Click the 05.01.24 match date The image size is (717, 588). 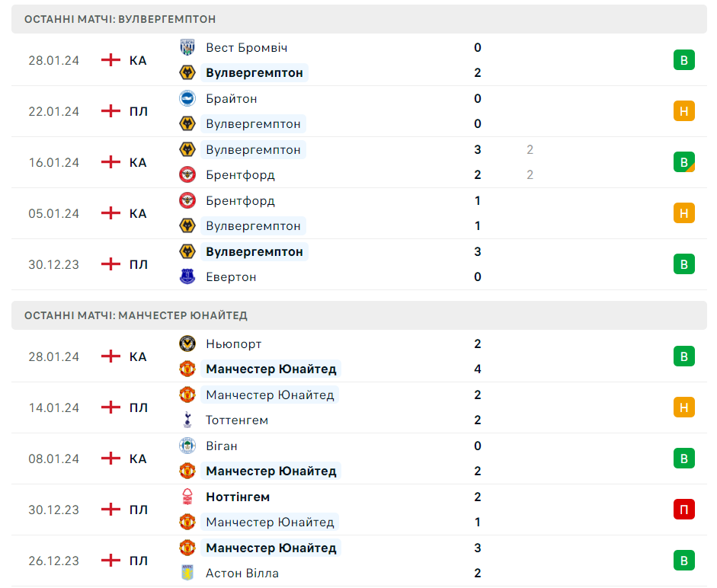54,213
